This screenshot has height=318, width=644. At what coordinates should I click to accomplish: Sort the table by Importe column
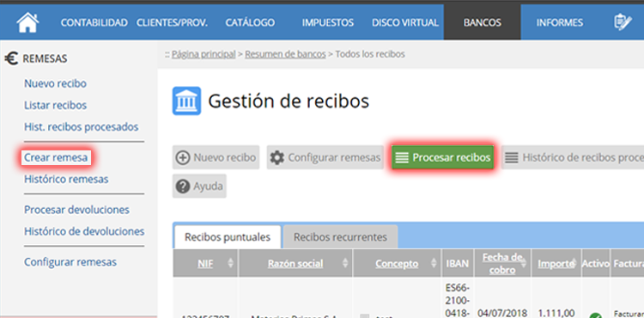tap(556, 263)
